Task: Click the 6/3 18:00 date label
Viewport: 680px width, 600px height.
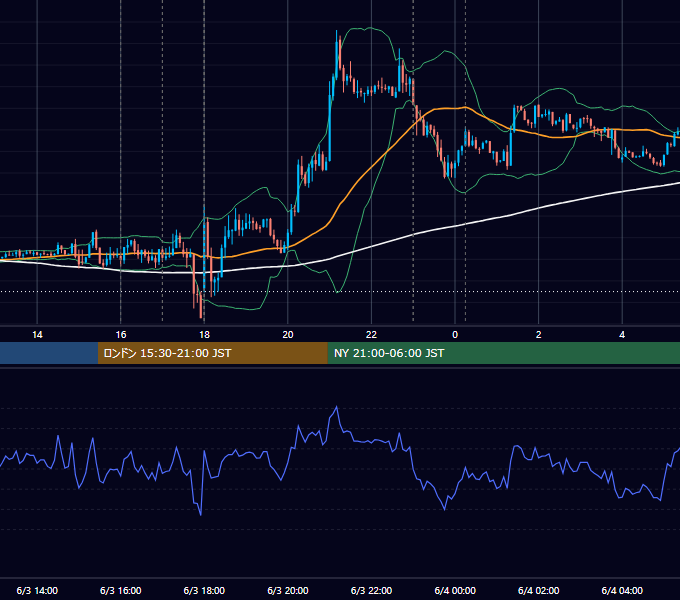Action: [204, 590]
